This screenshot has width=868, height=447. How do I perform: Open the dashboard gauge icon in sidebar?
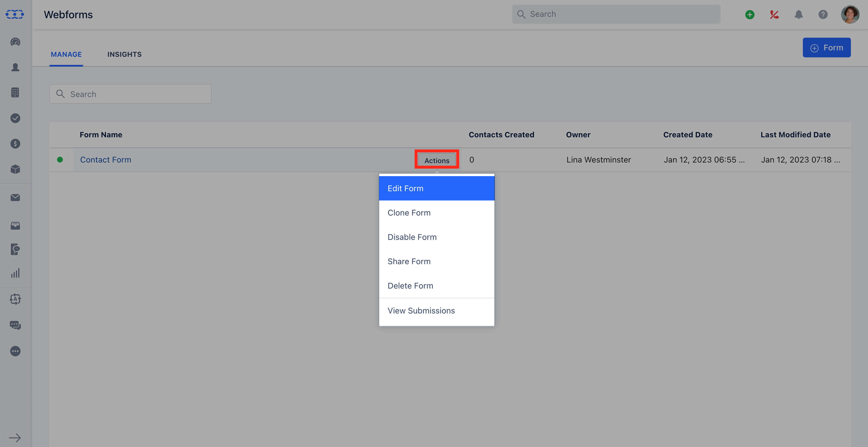click(15, 42)
